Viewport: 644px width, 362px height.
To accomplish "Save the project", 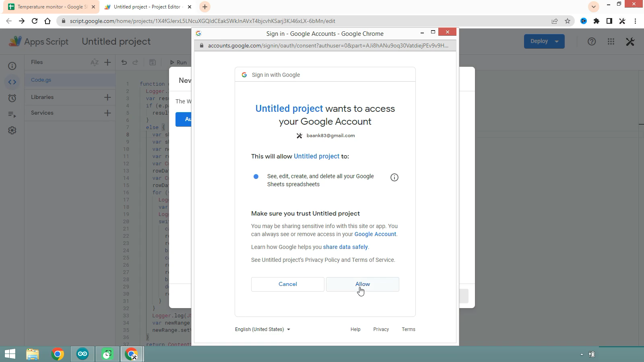I will tap(152, 62).
